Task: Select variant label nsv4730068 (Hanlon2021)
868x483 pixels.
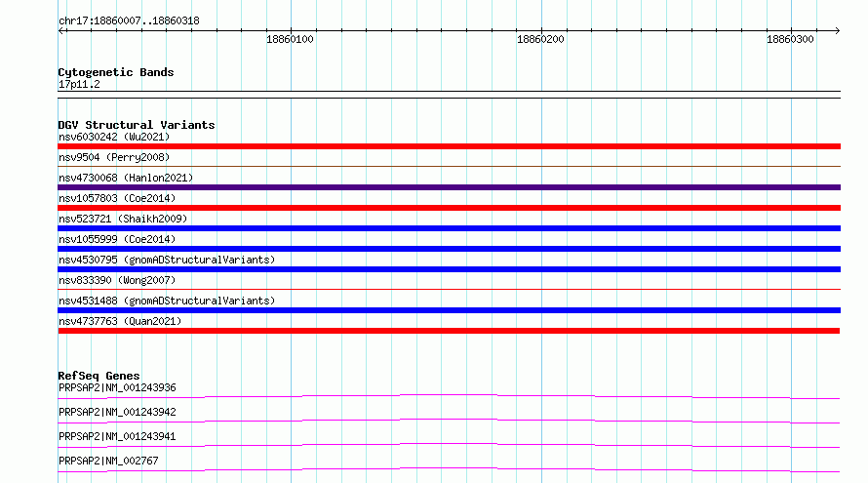Action: tap(126, 178)
